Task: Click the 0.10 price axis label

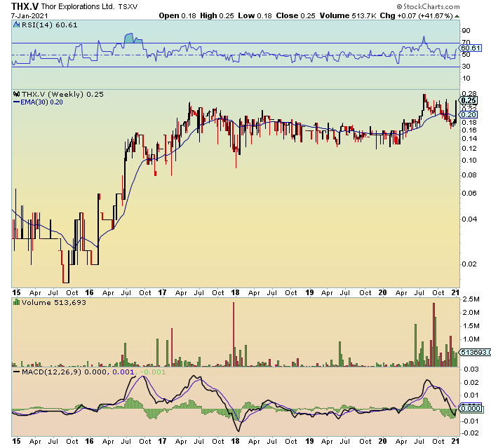Action: (469, 161)
